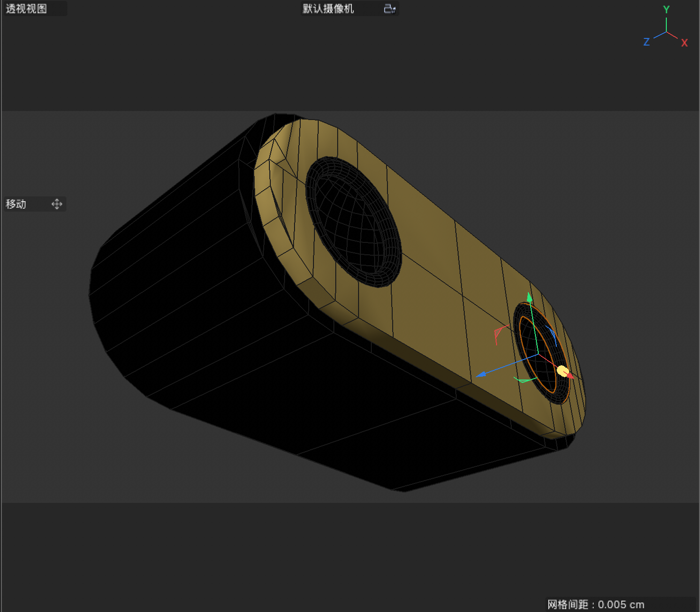This screenshot has height=612, width=700.
Task: Click the camera icon beside 默认摄像机
Action: coord(389,9)
